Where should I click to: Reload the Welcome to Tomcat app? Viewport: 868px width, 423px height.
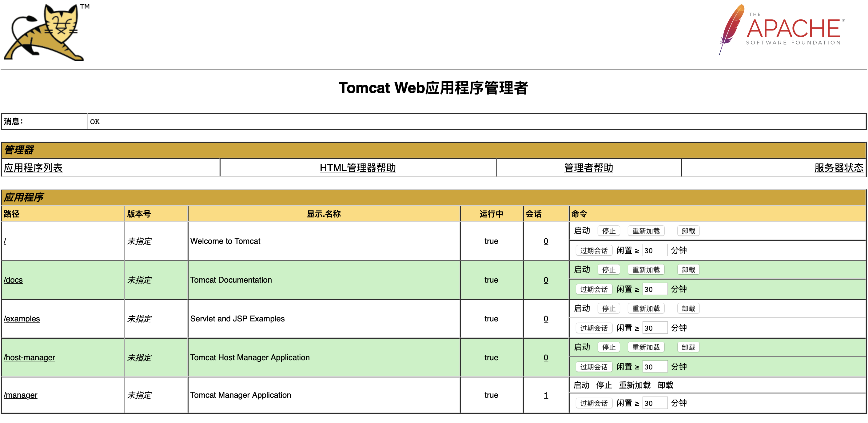point(646,231)
